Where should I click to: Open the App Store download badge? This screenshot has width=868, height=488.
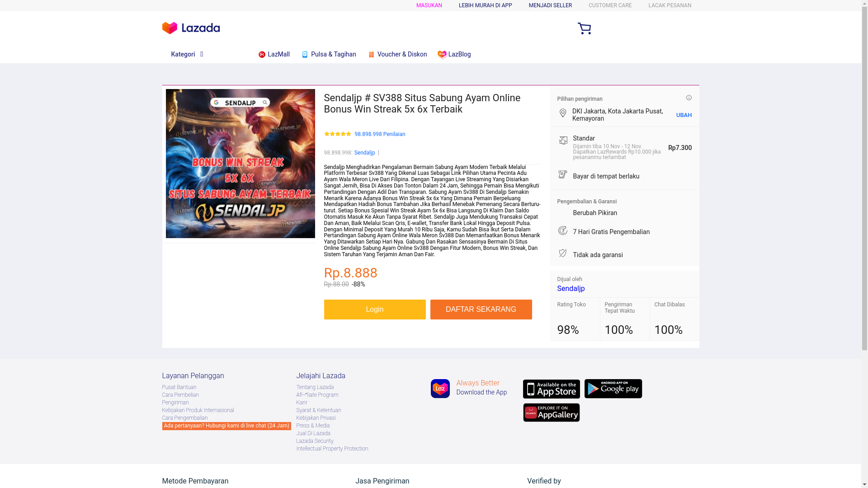click(x=551, y=389)
